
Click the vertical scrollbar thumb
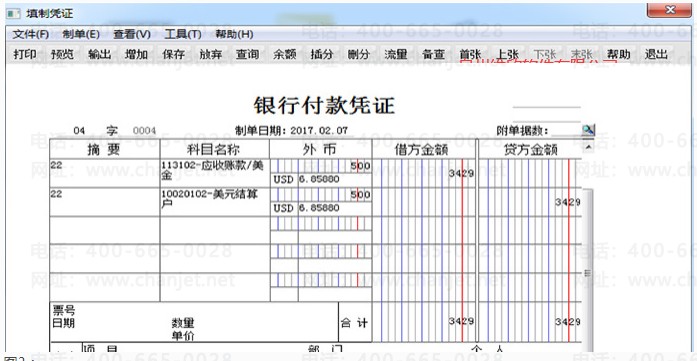tap(588, 272)
